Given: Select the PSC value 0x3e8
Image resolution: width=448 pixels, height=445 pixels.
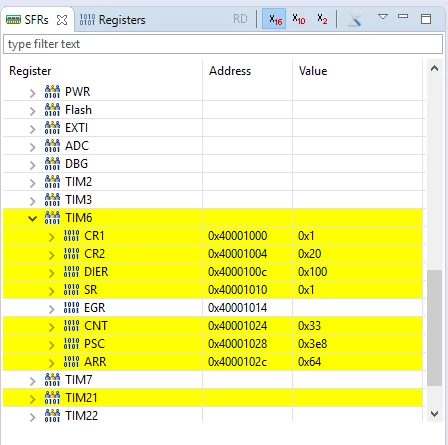Looking at the screenshot, I should (x=312, y=344).
